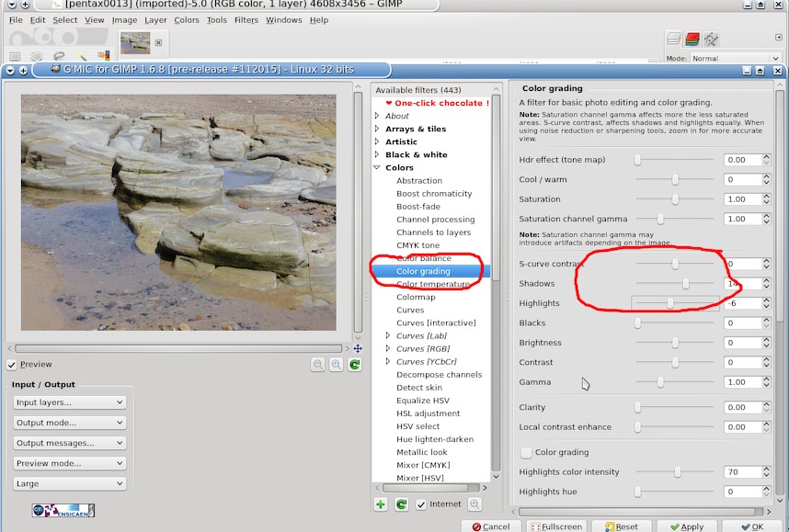Select the CMYK tone filter
Screen dimensions: 789x532
(x=417, y=245)
